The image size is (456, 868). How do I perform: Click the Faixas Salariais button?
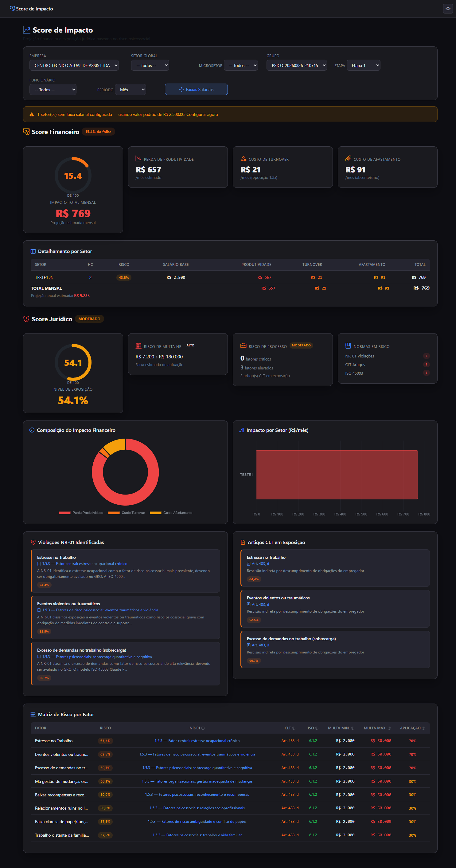pyautogui.click(x=196, y=89)
